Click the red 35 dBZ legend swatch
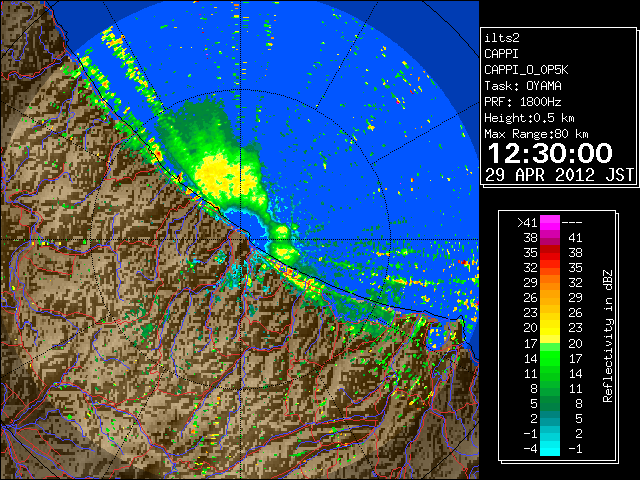 550,253
